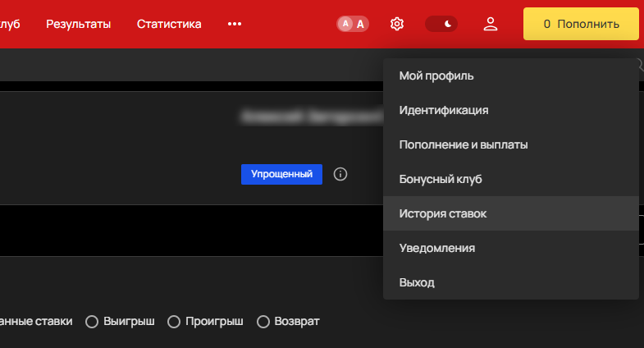Viewport: 644px width, 348px height.
Task: Select Мой профиль in the dropdown
Action: pyautogui.click(x=510, y=76)
